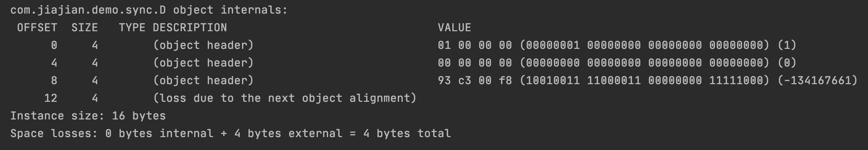The width and height of the screenshot is (868, 150).
Task: Click the binary value starting with 10010011
Action: 644,81
